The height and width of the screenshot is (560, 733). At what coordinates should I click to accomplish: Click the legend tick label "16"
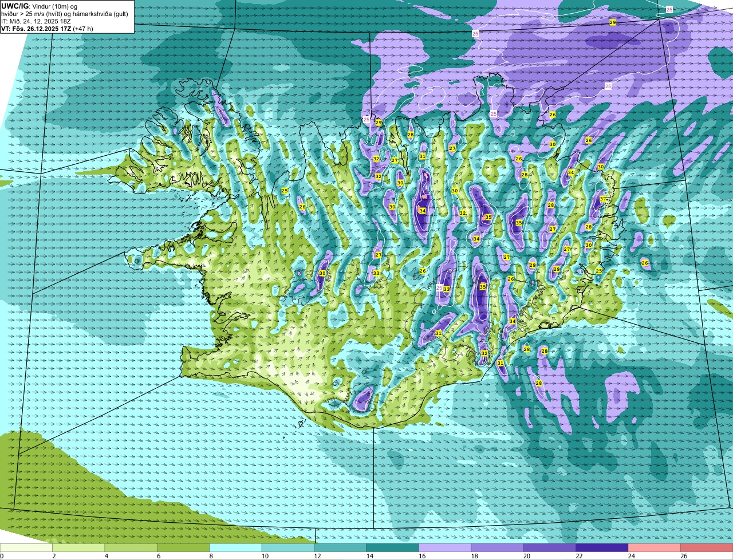(x=422, y=556)
